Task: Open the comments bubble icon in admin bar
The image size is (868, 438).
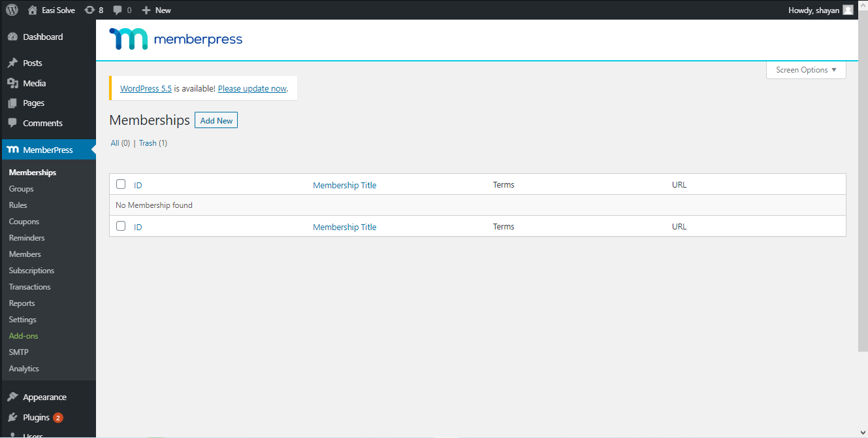Action: pyautogui.click(x=118, y=10)
